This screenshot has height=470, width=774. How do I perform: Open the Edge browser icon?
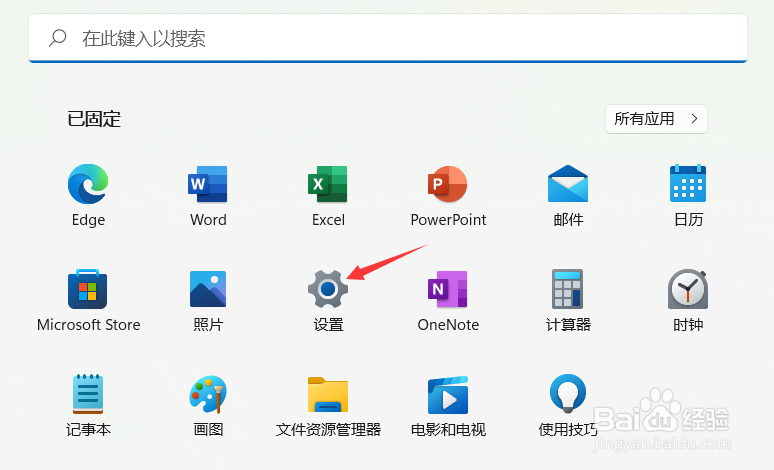(88, 184)
